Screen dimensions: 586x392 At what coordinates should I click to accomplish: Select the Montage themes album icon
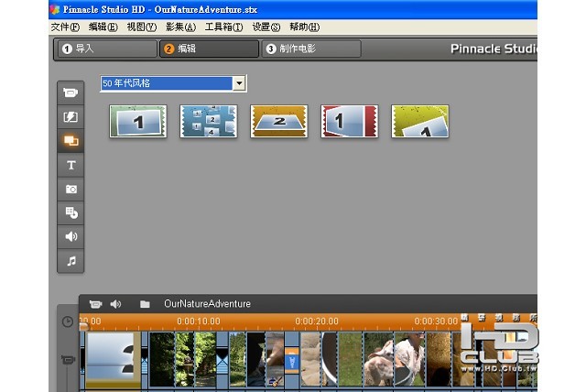[x=71, y=141]
